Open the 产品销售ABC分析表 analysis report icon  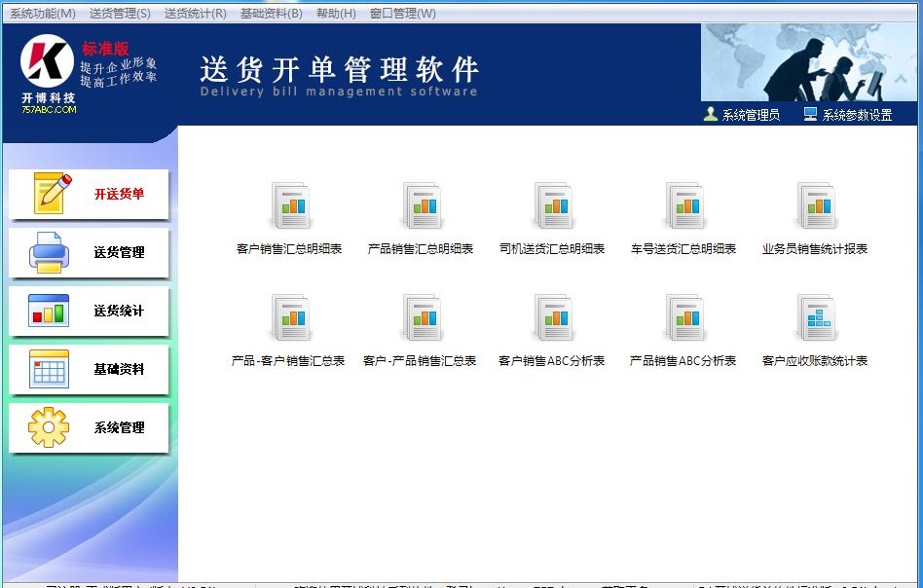click(x=684, y=318)
